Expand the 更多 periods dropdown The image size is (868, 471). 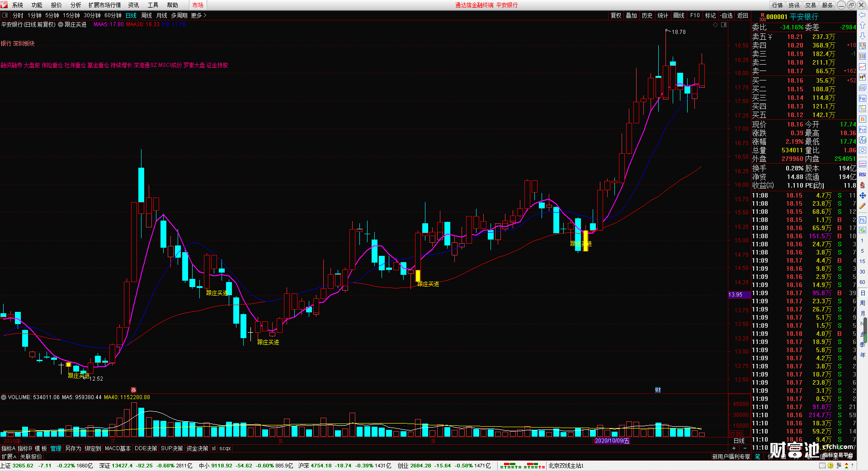[198, 15]
